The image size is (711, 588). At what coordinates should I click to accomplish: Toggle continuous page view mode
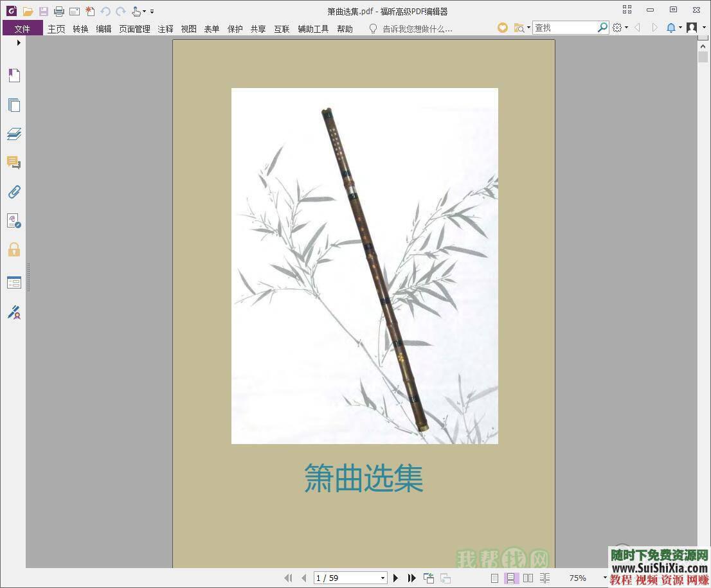click(510, 578)
